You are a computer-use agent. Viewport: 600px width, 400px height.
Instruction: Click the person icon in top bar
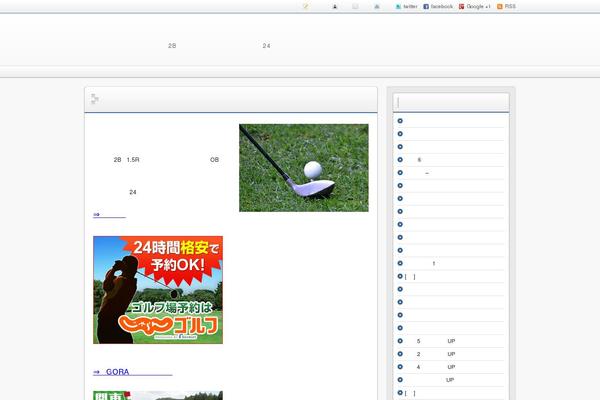[x=334, y=7]
